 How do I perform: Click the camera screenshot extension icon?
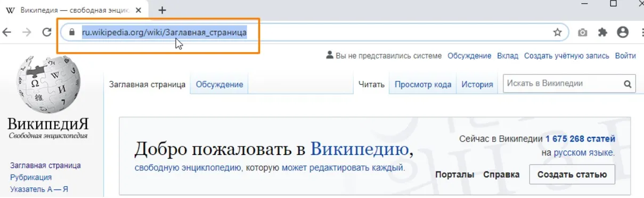tap(583, 32)
